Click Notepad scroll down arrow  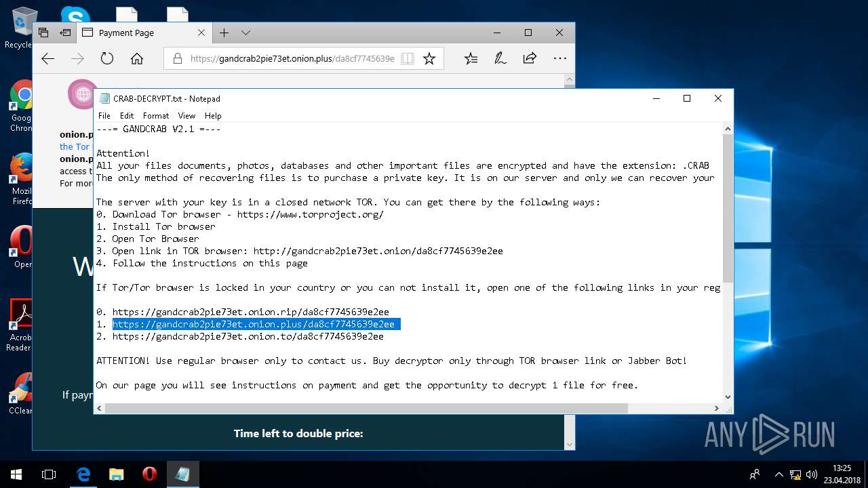pyautogui.click(x=728, y=397)
